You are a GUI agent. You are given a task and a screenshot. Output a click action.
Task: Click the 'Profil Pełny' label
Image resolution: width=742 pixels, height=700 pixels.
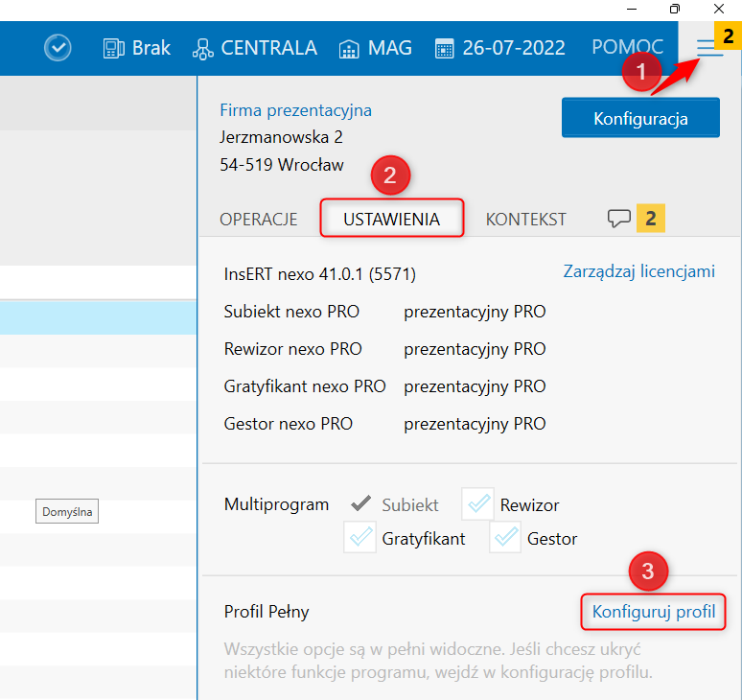point(267,612)
